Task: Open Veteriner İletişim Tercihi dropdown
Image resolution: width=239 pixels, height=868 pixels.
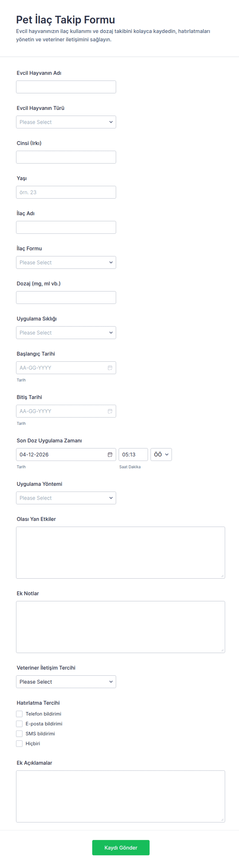Action: point(66,682)
